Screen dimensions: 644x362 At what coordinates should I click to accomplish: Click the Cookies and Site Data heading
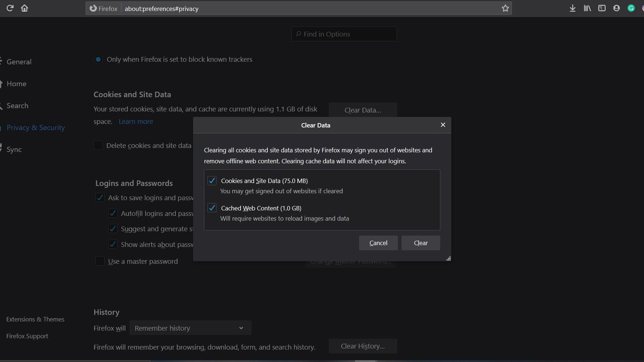click(132, 94)
